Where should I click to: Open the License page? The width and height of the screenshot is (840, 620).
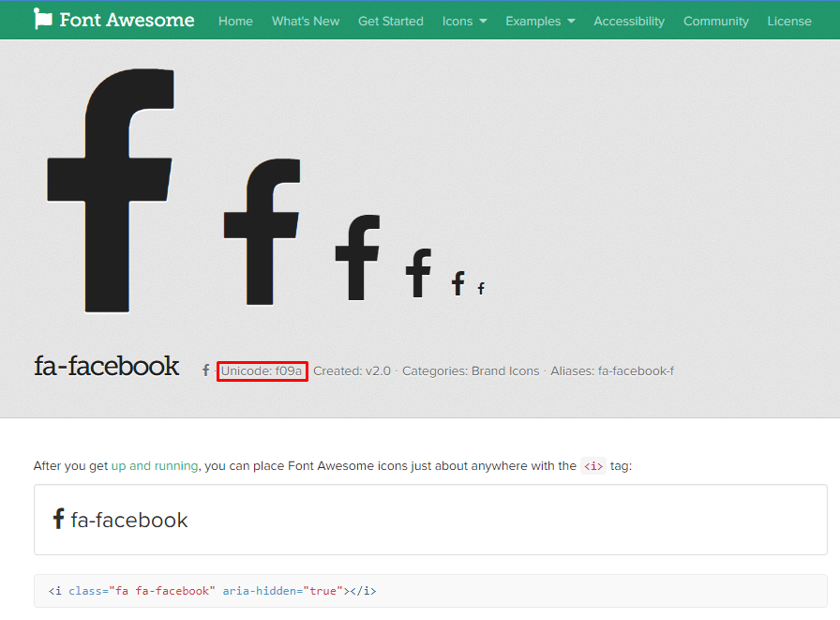click(x=789, y=21)
